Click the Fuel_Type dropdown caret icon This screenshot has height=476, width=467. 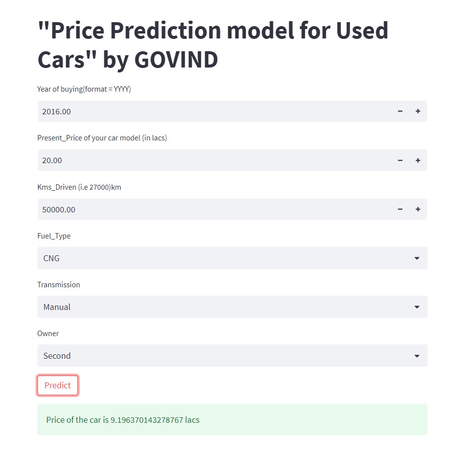click(417, 258)
